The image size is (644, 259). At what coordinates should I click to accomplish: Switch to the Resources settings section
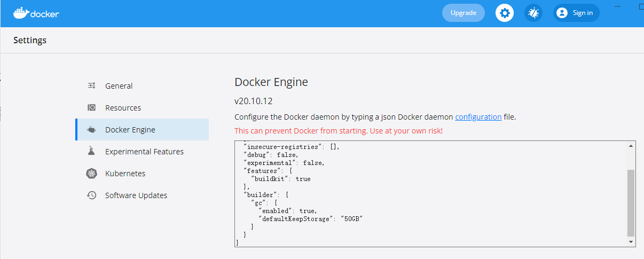tap(123, 108)
